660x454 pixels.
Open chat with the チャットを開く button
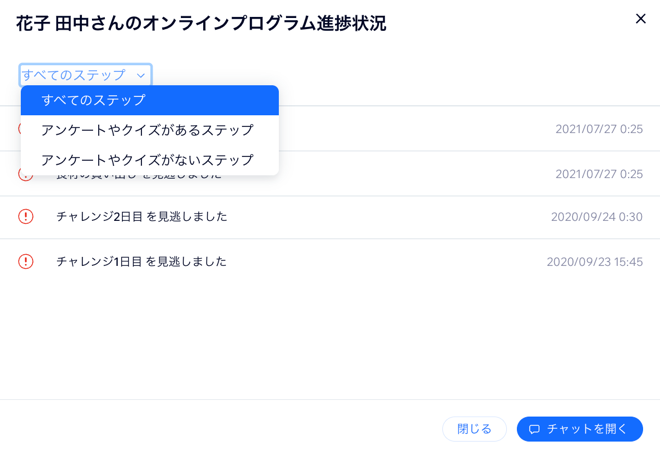580,429
